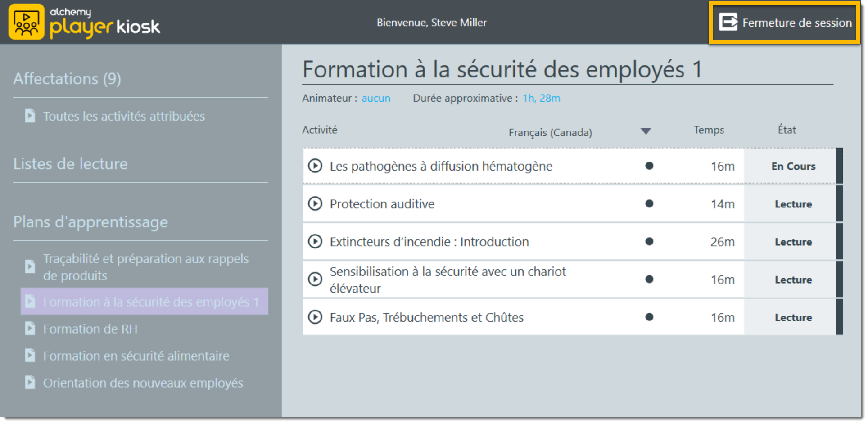Click the aucun animateur link
The image size is (868, 424).
click(x=377, y=99)
